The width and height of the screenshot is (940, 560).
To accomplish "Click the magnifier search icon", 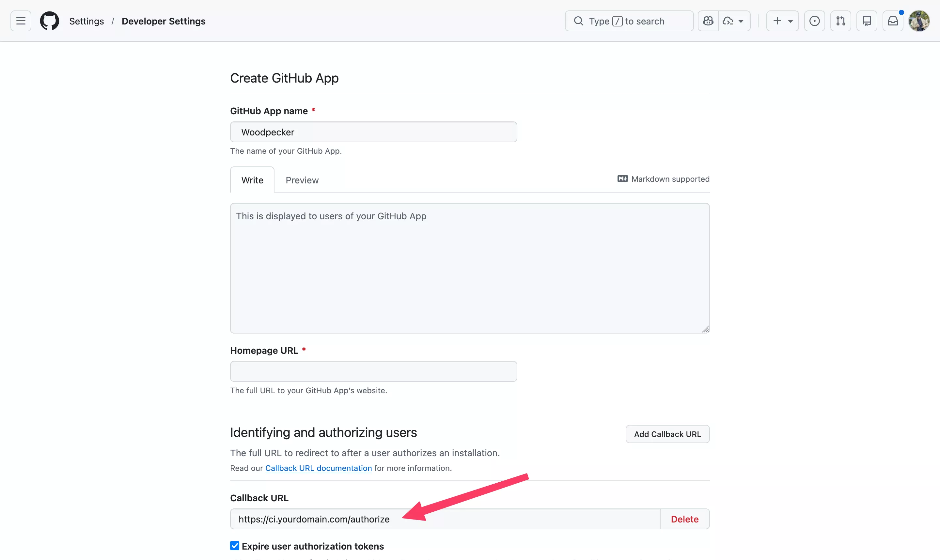I will tap(578, 21).
